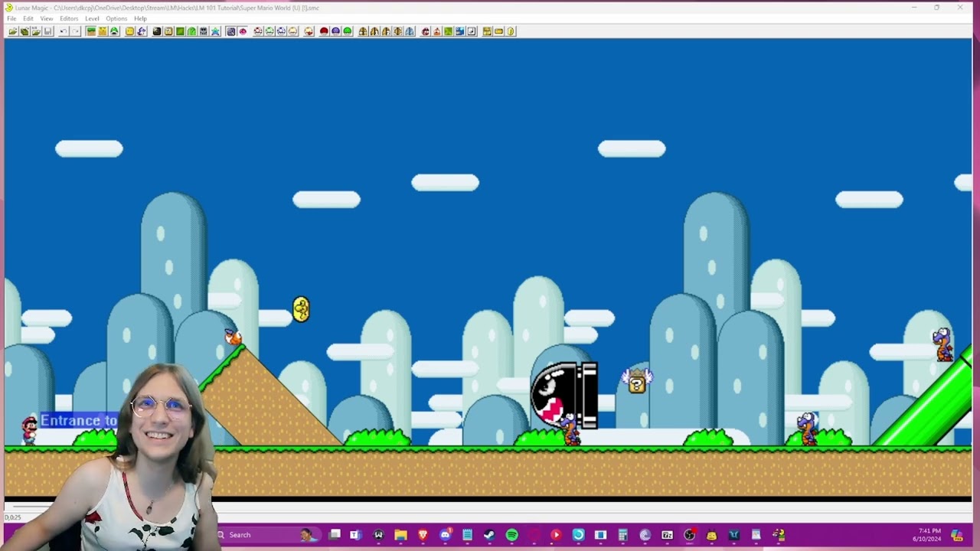Select the flying question block sprite
This screenshot has height=551, width=980.
[x=637, y=381]
